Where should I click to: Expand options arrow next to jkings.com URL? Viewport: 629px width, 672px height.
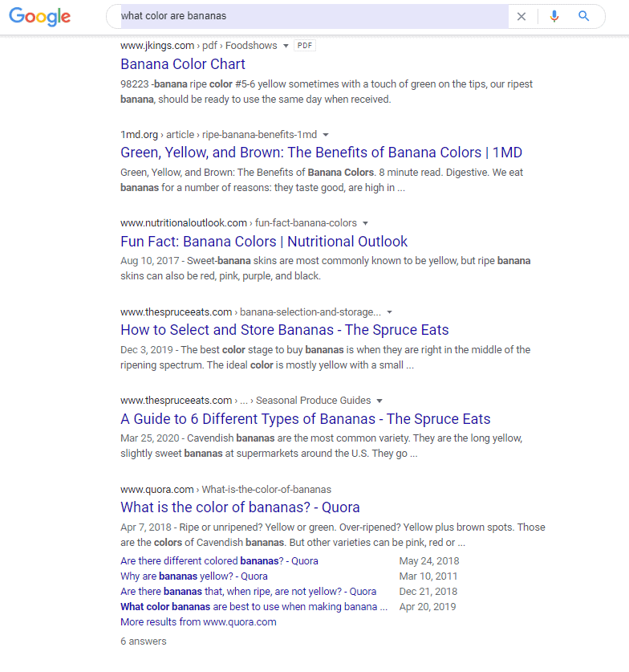click(286, 46)
